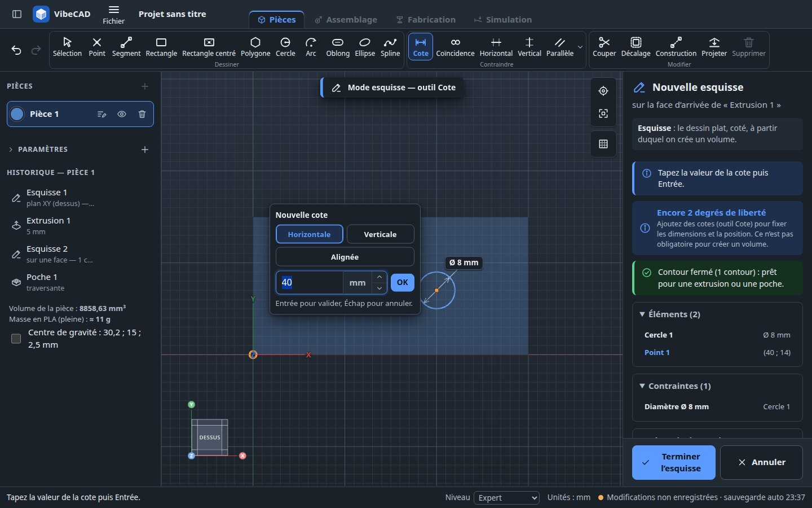
Task: Choose the Polygone tool
Action: tap(255, 47)
